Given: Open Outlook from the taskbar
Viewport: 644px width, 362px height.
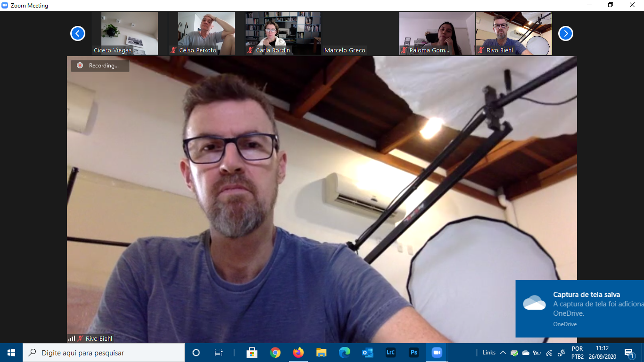Looking at the screenshot, I should [x=367, y=353].
